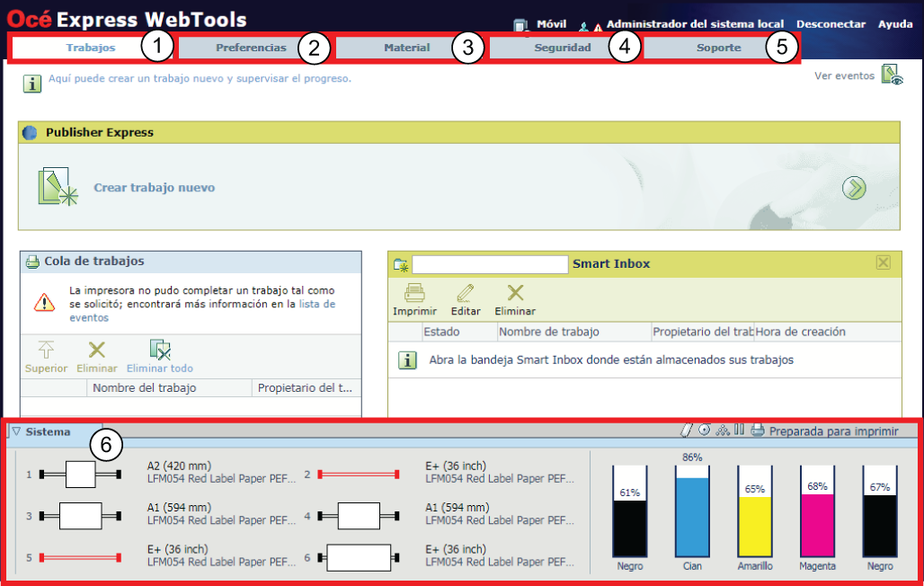
Task: Open the Trabajos tab
Action: [91, 48]
